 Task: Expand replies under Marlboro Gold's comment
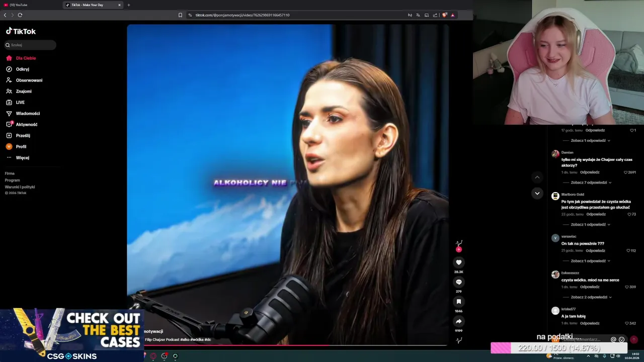(x=591, y=225)
